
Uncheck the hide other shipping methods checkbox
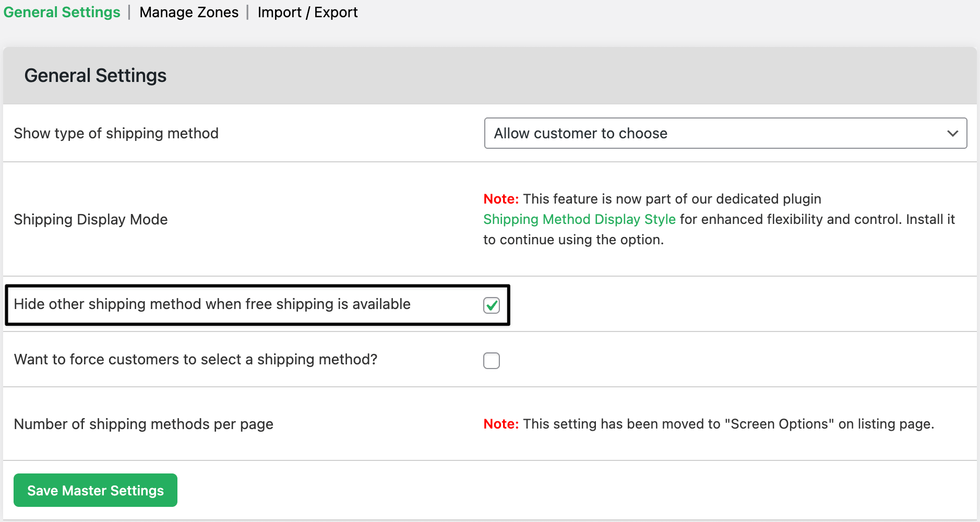(492, 305)
